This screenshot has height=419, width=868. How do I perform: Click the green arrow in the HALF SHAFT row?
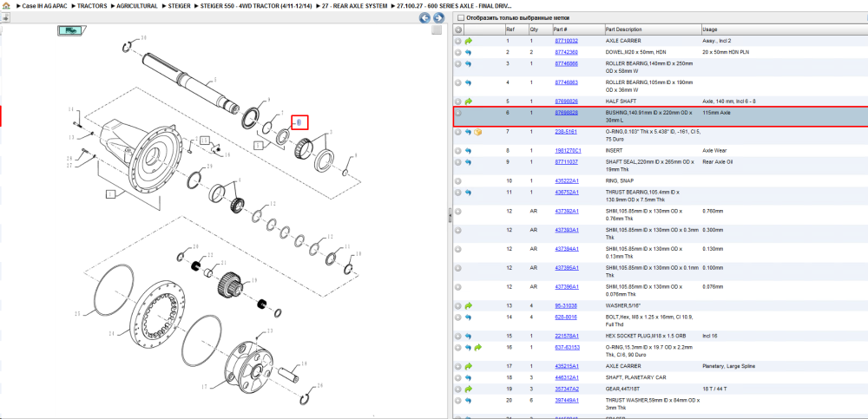tap(469, 101)
